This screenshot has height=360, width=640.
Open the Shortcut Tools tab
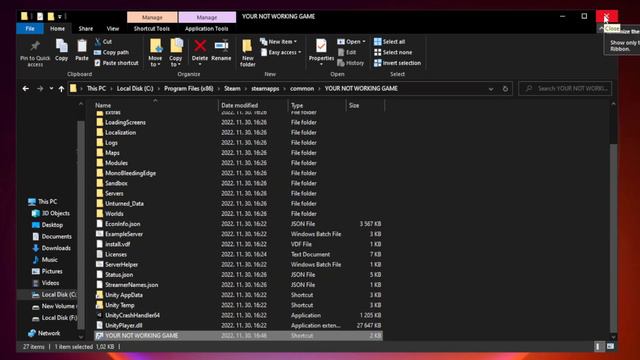[151, 29]
